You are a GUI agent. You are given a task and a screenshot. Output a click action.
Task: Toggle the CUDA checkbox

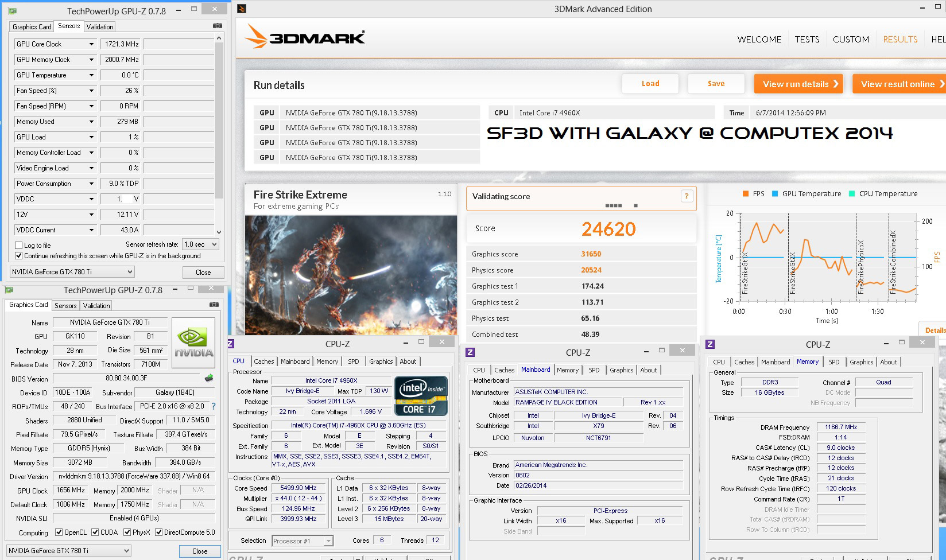coord(95,532)
